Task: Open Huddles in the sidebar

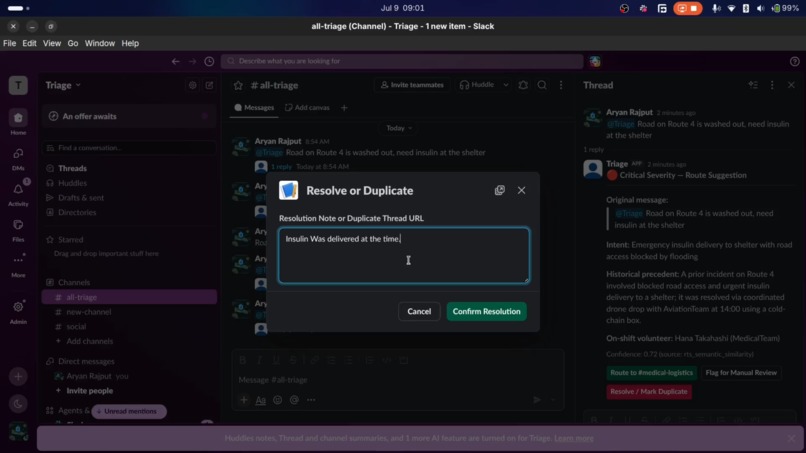Action: point(72,183)
